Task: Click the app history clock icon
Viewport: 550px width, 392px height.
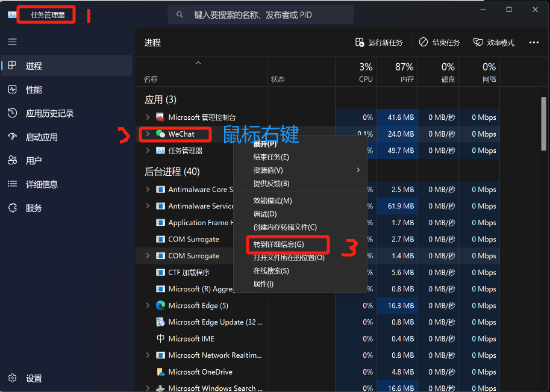Action: point(12,113)
